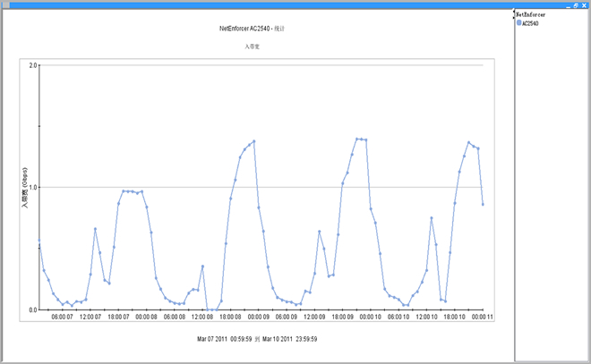
Task: Click the 00:00 11 time axis label
Action: (x=483, y=317)
